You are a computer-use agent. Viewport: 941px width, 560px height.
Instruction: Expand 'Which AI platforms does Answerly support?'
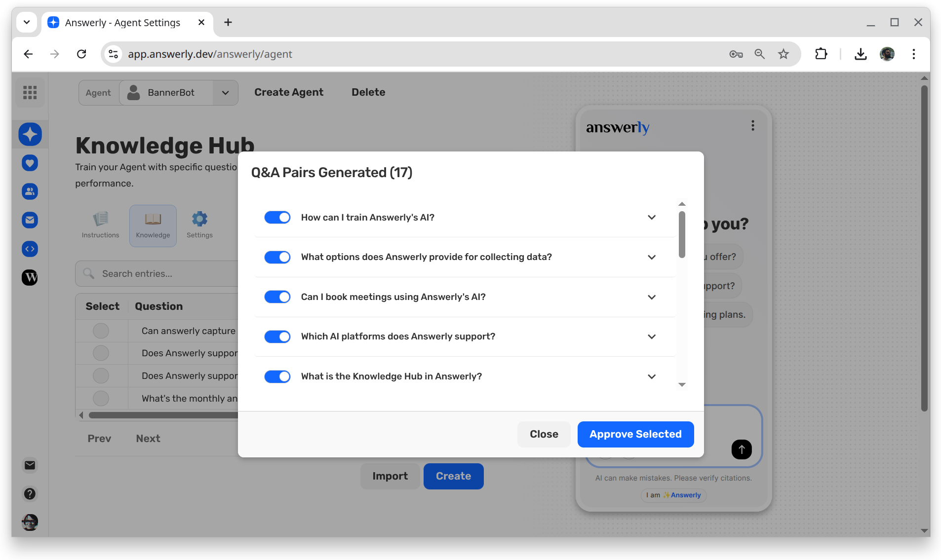pos(652,336)
